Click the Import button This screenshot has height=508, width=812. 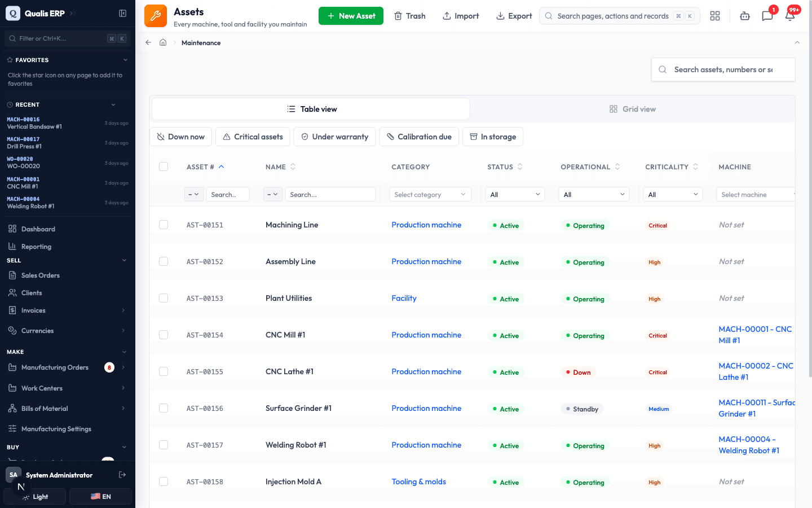461,16
